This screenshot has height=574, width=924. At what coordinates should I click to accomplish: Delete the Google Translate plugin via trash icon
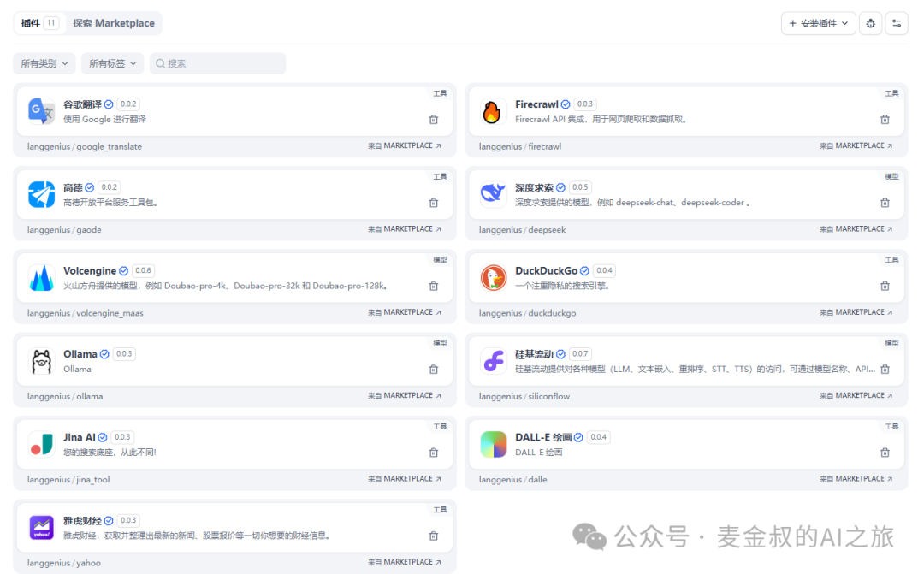(x=434, y=120)
